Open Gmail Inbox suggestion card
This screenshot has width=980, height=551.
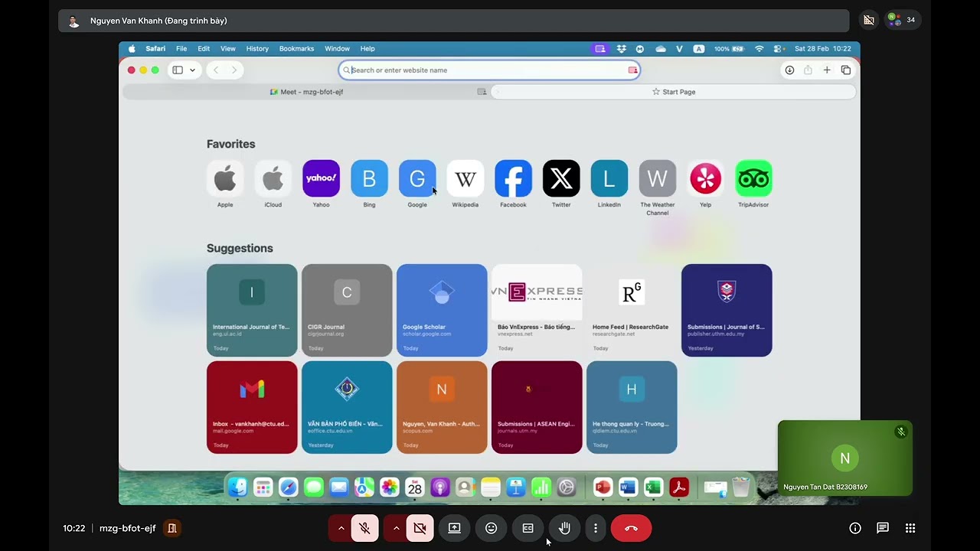click(x=252, y=407)
